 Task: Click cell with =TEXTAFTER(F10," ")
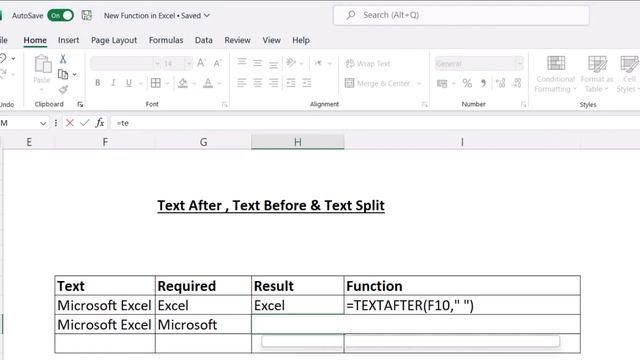coord(462,305)
